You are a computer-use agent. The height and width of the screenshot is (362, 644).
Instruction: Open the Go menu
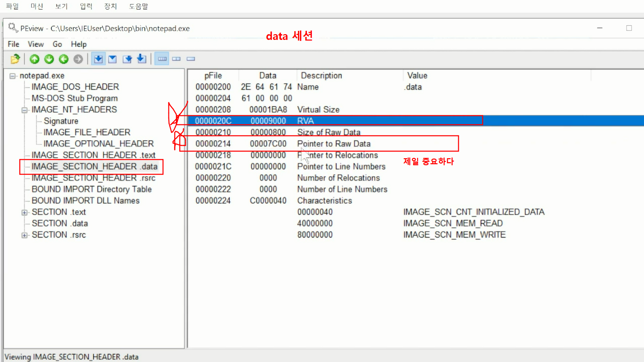[57, 44]
